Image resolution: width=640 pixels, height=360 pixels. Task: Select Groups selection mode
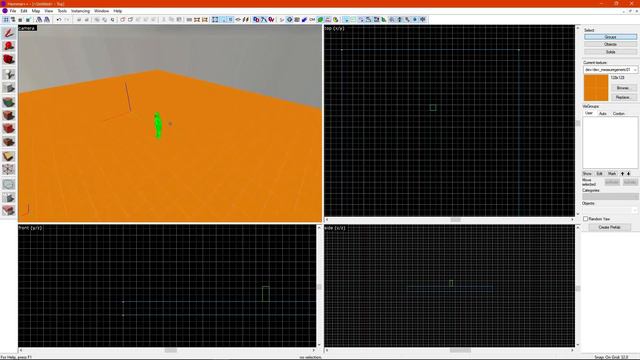[x=610, y=37]
